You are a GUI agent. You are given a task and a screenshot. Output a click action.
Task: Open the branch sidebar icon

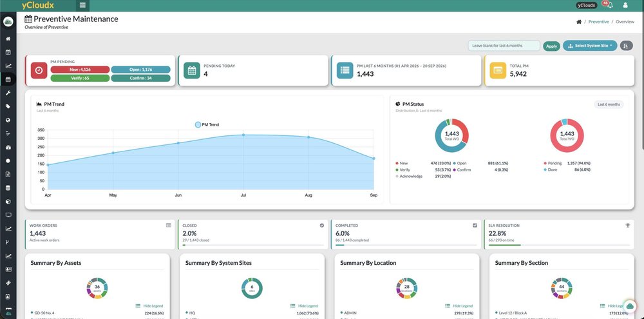coord(8,242)
